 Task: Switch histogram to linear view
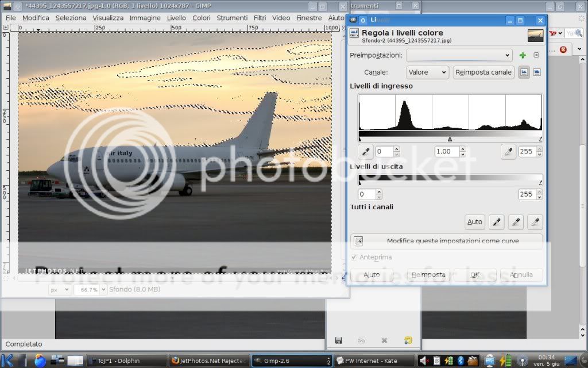pyautogui.click(x=524, y=72)
